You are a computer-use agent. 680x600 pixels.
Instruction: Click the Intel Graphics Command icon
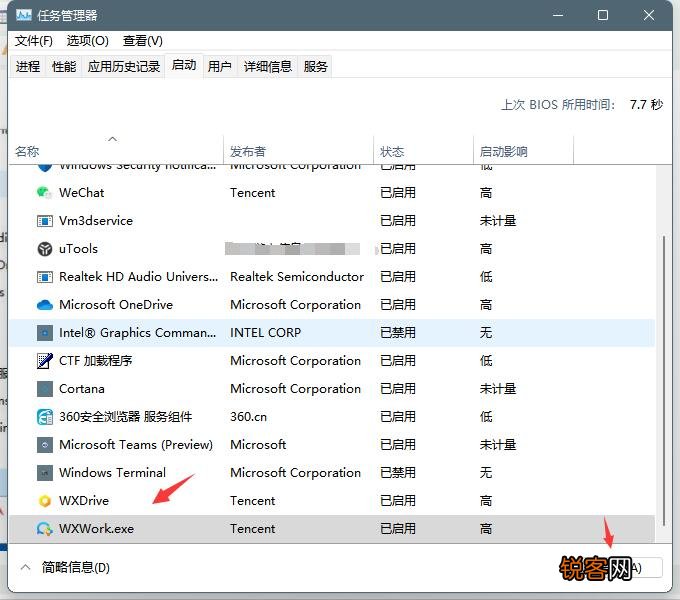coord(44,333)
